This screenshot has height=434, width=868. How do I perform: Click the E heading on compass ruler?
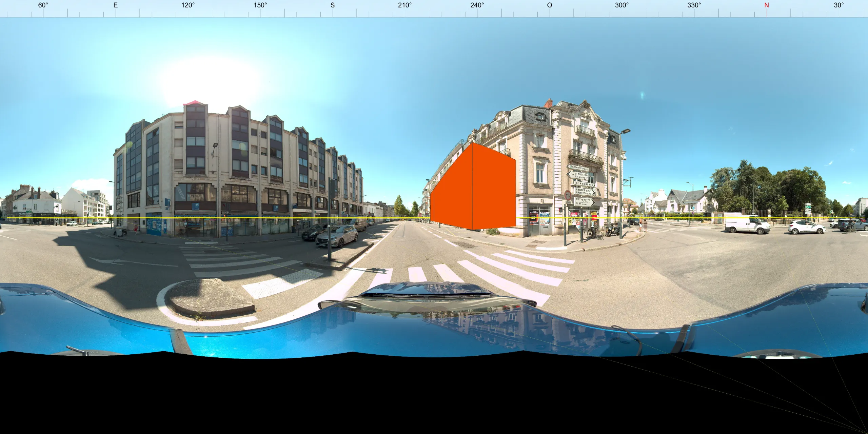[x=116, y=5]
